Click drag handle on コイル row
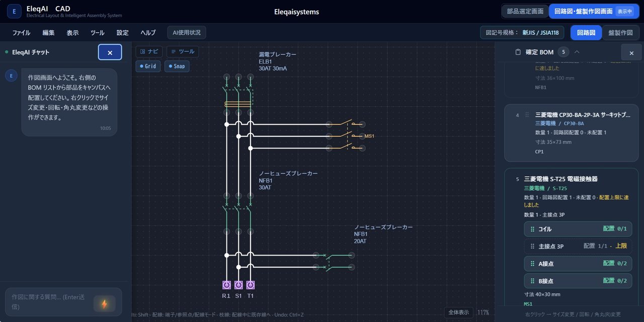Viewport: 644px width, 322px height. [532, 229]
